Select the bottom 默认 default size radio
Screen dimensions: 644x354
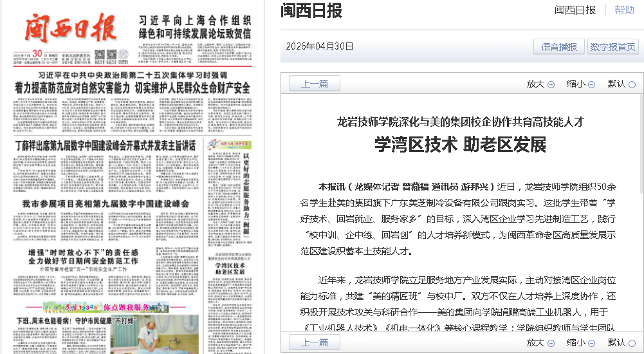(x=632, y=343)
